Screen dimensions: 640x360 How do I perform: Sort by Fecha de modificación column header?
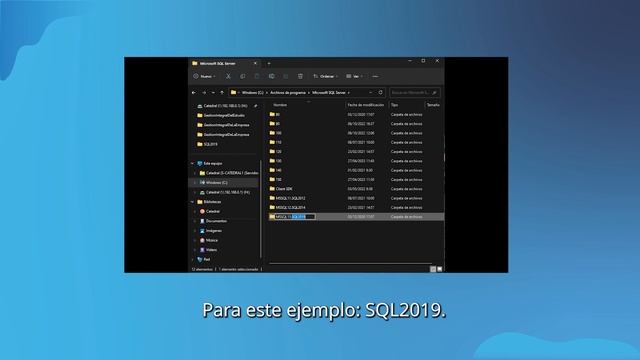click(366, 105)
